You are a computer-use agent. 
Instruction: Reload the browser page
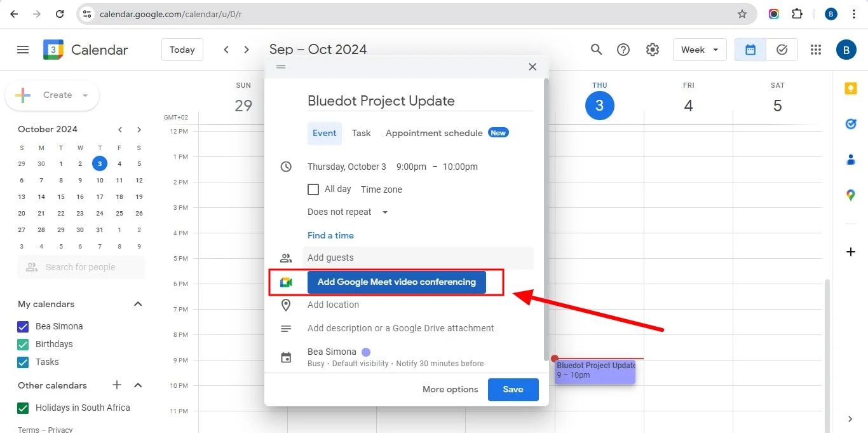click(59, 14)
